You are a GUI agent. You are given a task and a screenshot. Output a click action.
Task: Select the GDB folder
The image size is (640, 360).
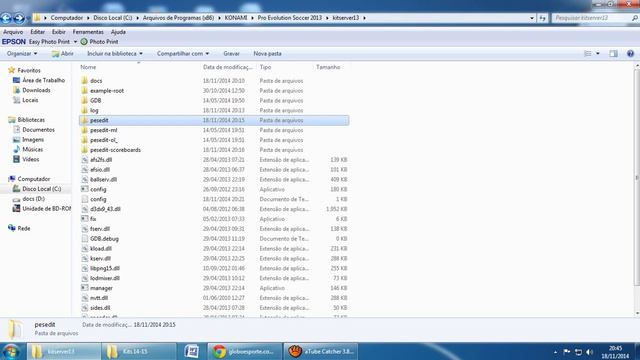click(96, 100)
